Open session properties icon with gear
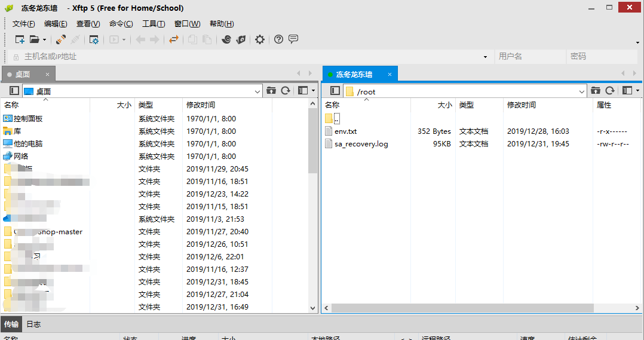The height and width of the screenshot is (340, 644). 94,39
